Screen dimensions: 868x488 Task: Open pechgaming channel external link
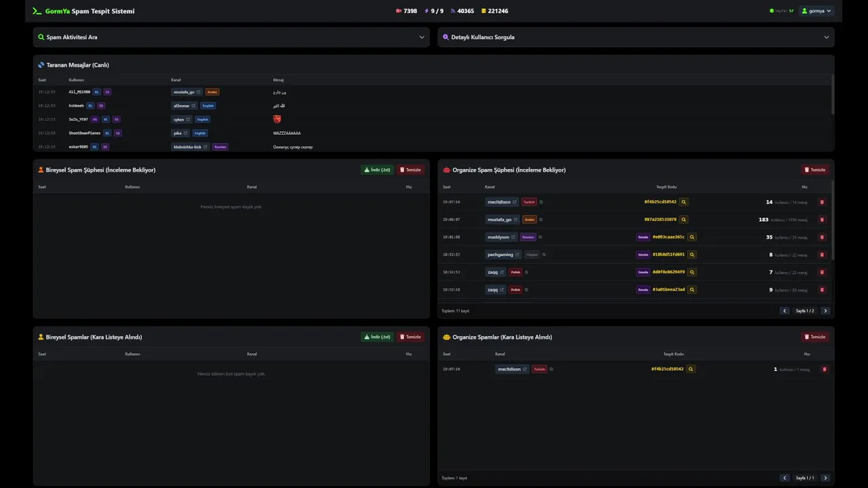517,255
